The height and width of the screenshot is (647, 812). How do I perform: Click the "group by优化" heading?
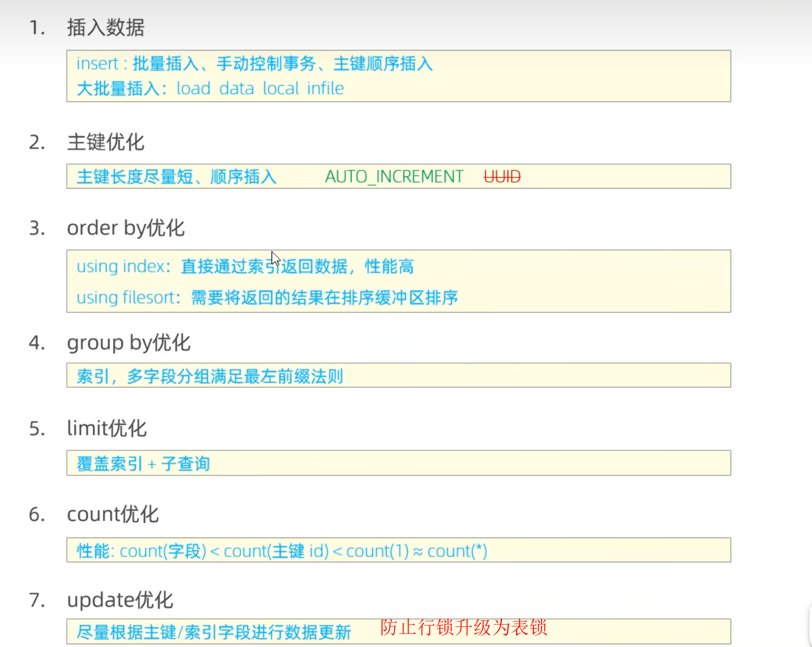point(128,342)
